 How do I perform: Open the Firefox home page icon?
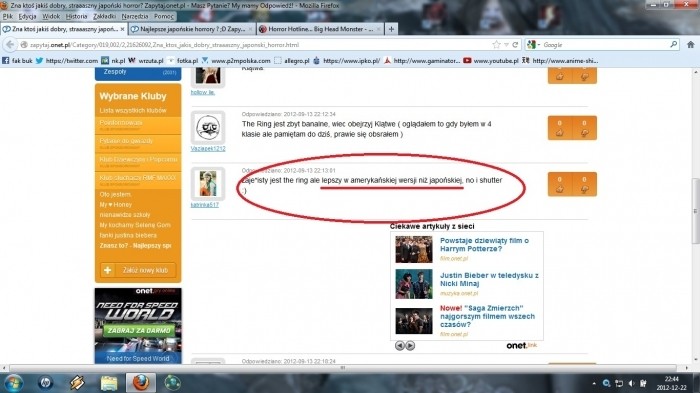point(690,45)
